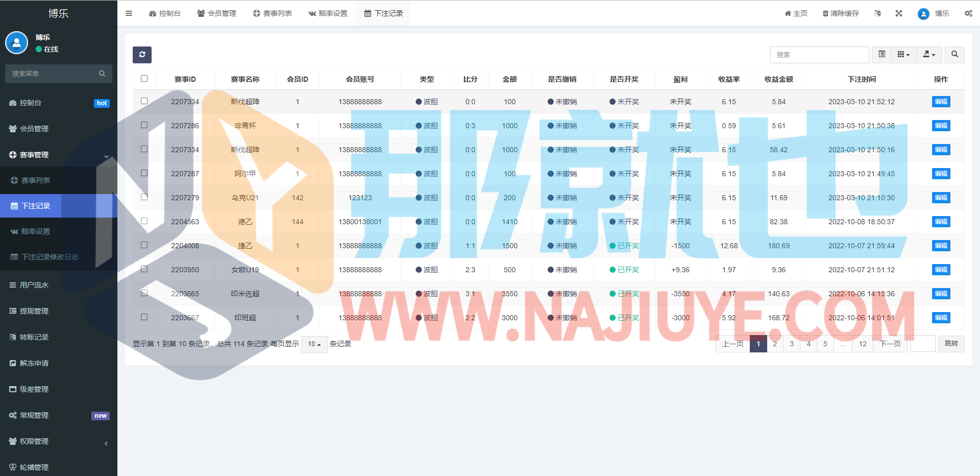Toggle the card view icon button

(x=881, y=55)
